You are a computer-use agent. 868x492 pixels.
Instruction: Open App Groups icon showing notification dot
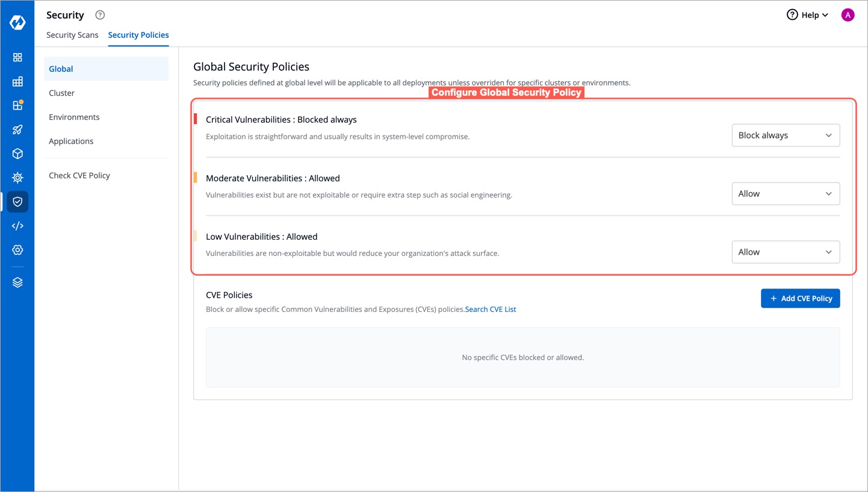[17, 105]
